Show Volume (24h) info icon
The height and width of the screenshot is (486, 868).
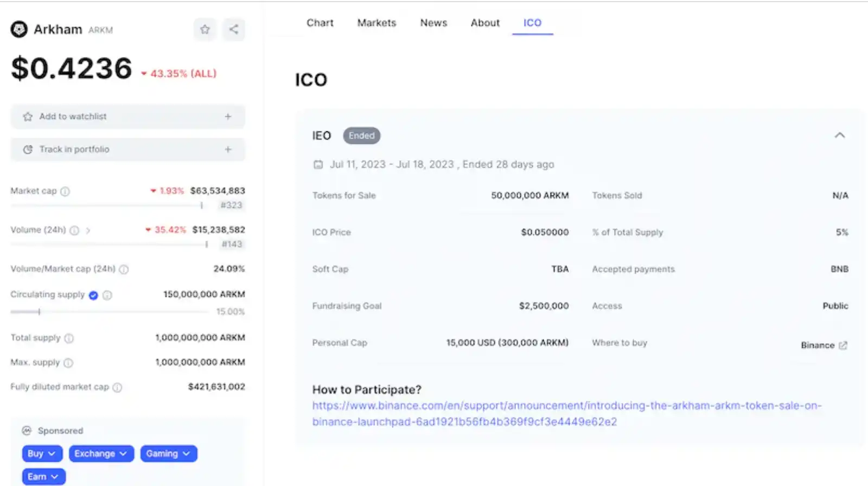click(74, 230)
